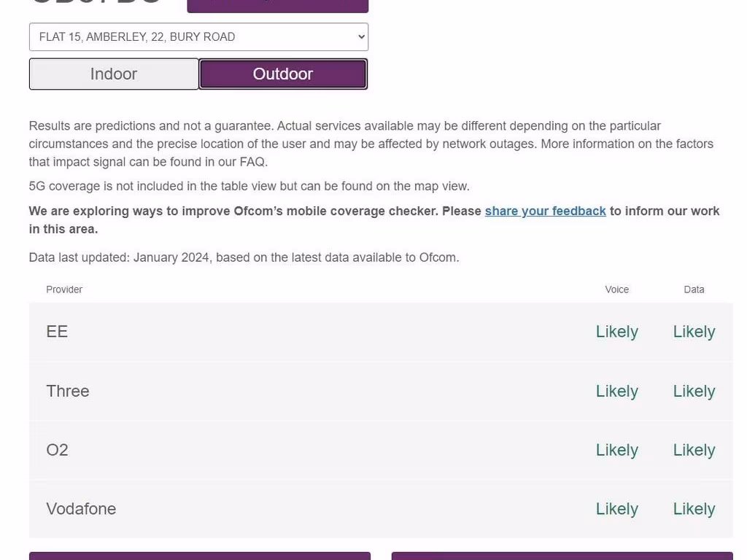Switch to Indoor coverage view
The width and height of the screenshot is (747, 560).
114,74
